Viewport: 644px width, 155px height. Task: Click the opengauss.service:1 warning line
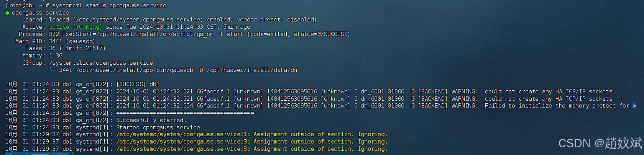pos(252,134)
